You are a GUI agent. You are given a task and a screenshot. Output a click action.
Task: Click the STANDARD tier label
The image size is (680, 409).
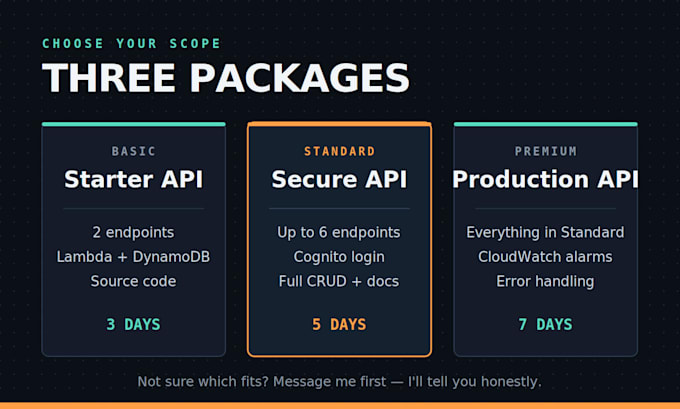pos(340,151)
